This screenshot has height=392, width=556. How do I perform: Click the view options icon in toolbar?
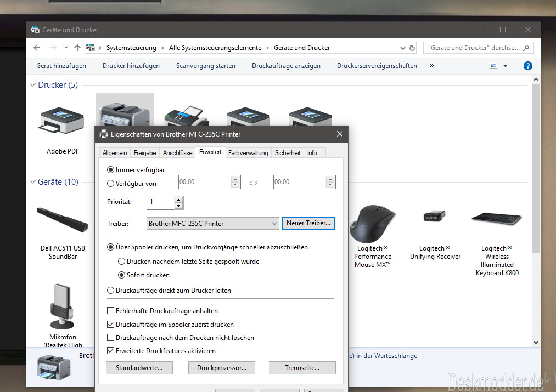coord(493,66)
